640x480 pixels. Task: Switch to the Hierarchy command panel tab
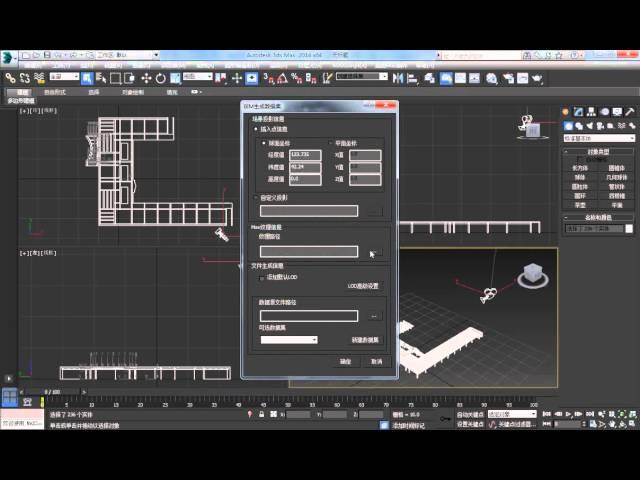pyautogui.click(x=591, y=111)
